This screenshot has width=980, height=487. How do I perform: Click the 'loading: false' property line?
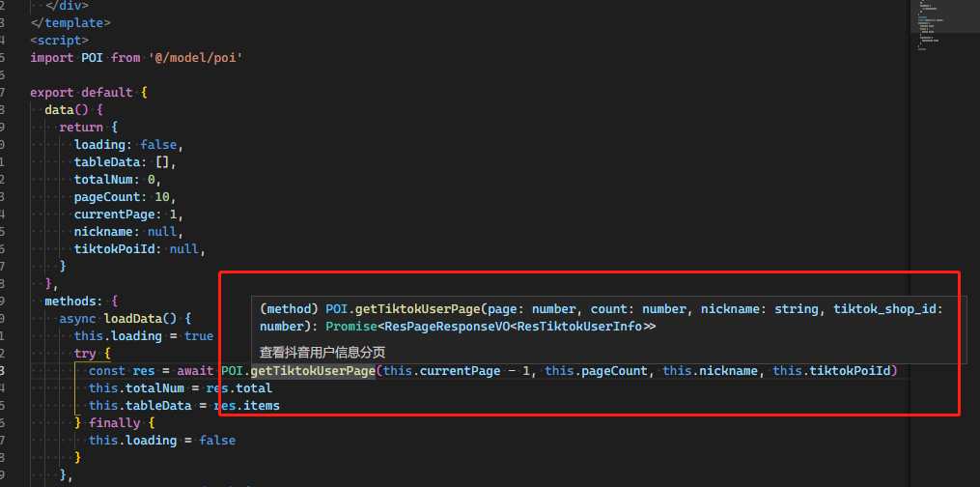(x=129, y=144)
